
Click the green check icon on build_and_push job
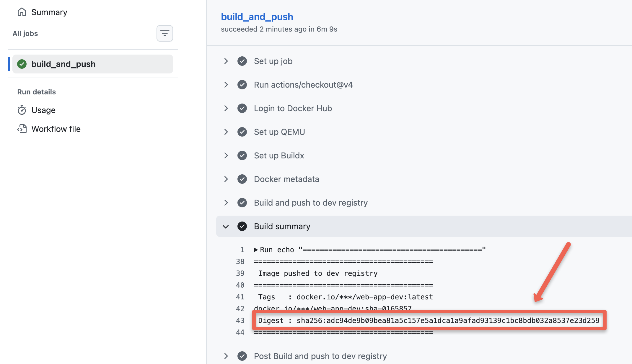point(22,64)
